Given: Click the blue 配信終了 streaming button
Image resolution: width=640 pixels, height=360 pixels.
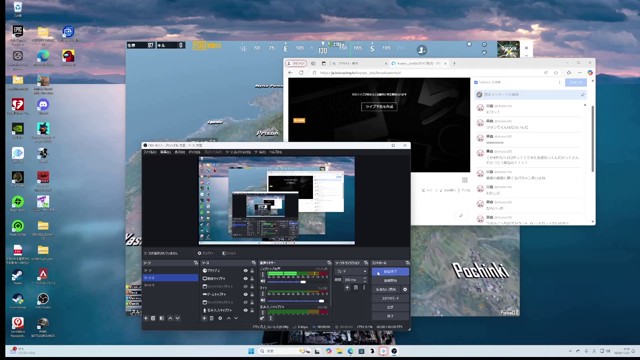Looking at the screenshot, I should pos(390,271).
